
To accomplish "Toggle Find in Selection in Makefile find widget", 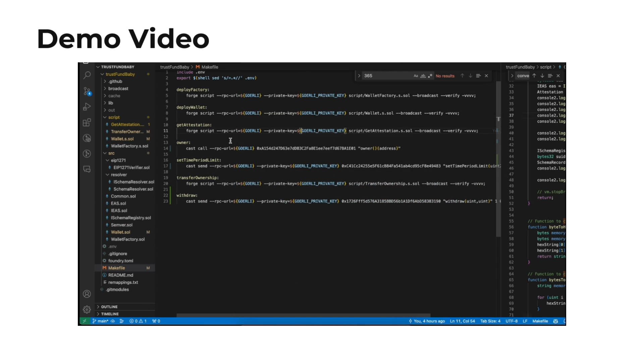I will click(478, 76).
